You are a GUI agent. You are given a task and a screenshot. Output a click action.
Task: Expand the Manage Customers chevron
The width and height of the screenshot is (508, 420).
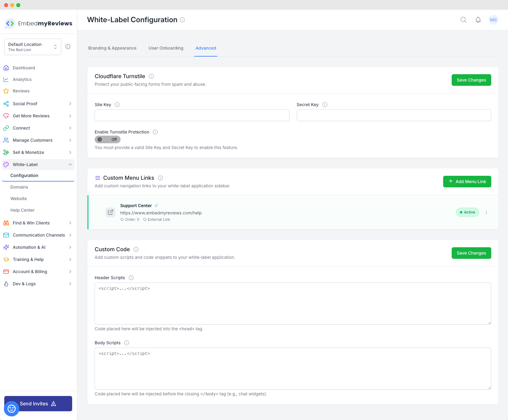(x=70, y=140)
